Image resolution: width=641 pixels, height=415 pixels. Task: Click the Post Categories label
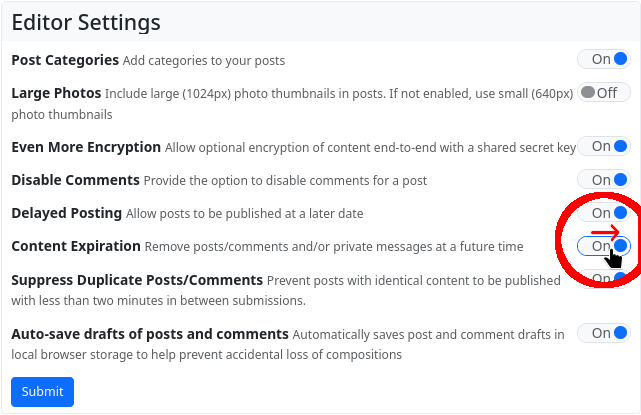[x=65, y=60]
